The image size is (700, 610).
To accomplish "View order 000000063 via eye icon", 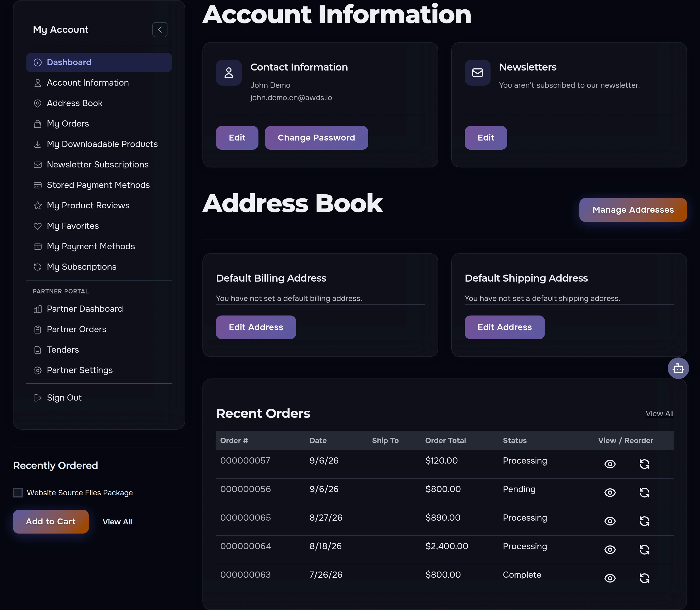I will 610,578.
